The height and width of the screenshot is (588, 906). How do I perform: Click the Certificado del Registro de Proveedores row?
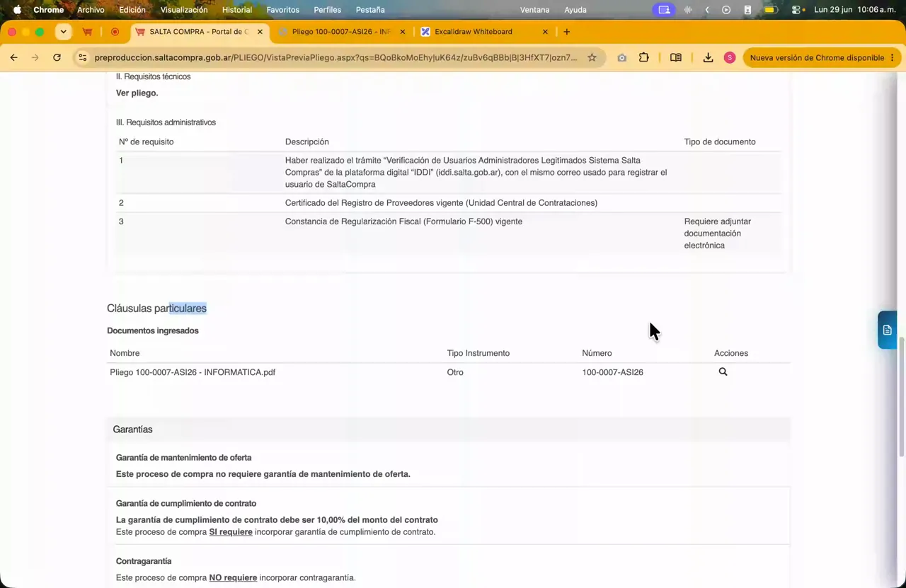[x=448, y=203]
